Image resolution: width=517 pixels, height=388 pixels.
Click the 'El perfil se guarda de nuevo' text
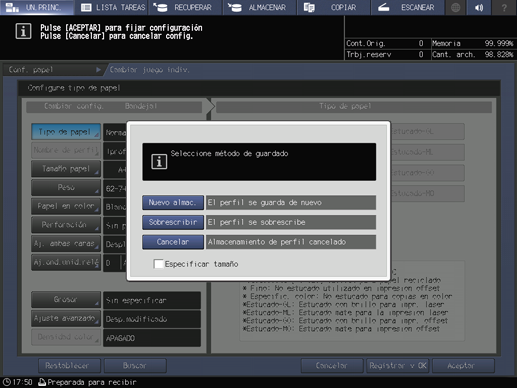pyautogui.click(x=265, y=202)
